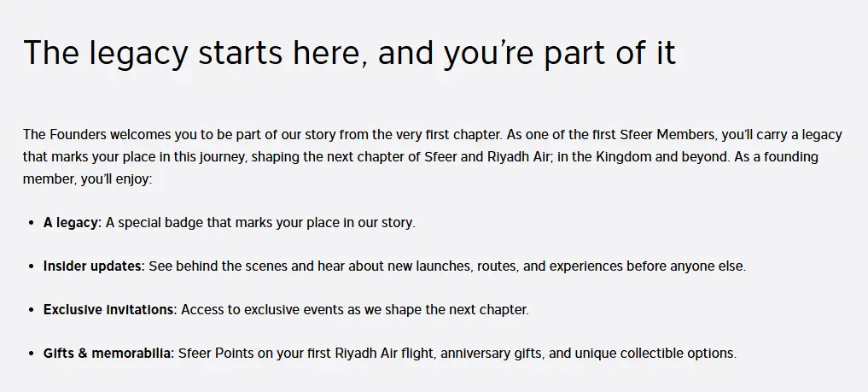Image resolution: width=868 pixels, height=392 pixels.
Task: Click the "The legacy starts here" heading
Action: 349,53
